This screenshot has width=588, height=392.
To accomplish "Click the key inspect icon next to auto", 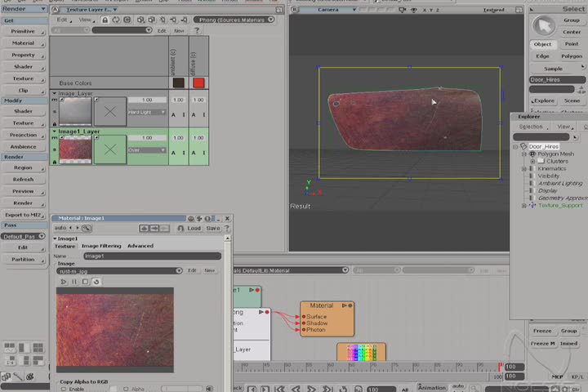I will tap(87, 228).
